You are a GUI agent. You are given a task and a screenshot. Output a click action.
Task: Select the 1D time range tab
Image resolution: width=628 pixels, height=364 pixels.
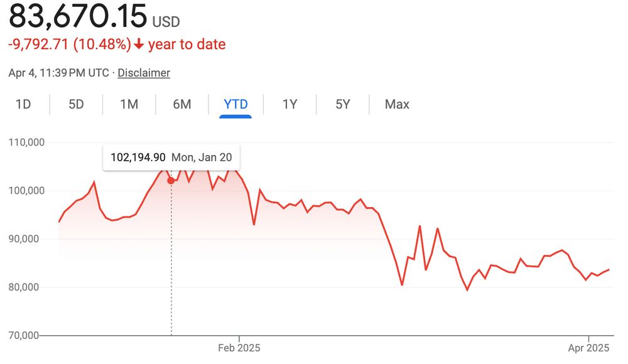(x=23, y=105)
